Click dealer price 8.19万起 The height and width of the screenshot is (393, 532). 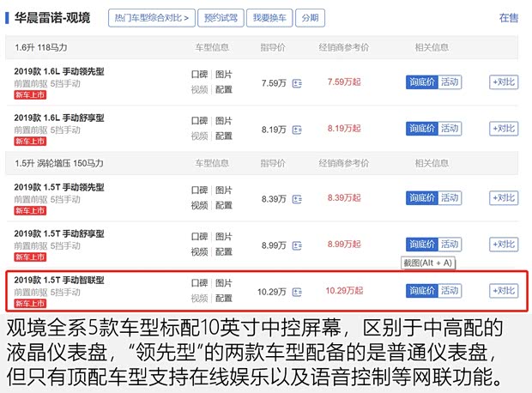click(x=344, y=129)
